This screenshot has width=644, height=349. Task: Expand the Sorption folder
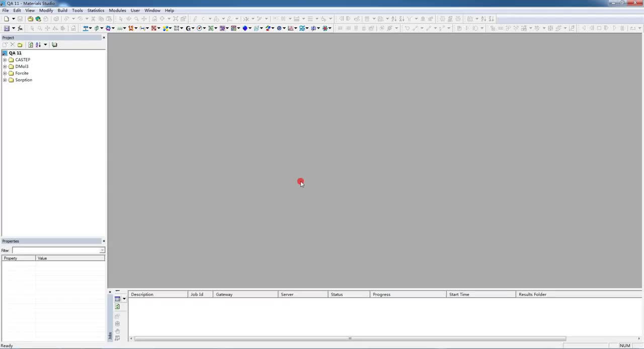5,80
